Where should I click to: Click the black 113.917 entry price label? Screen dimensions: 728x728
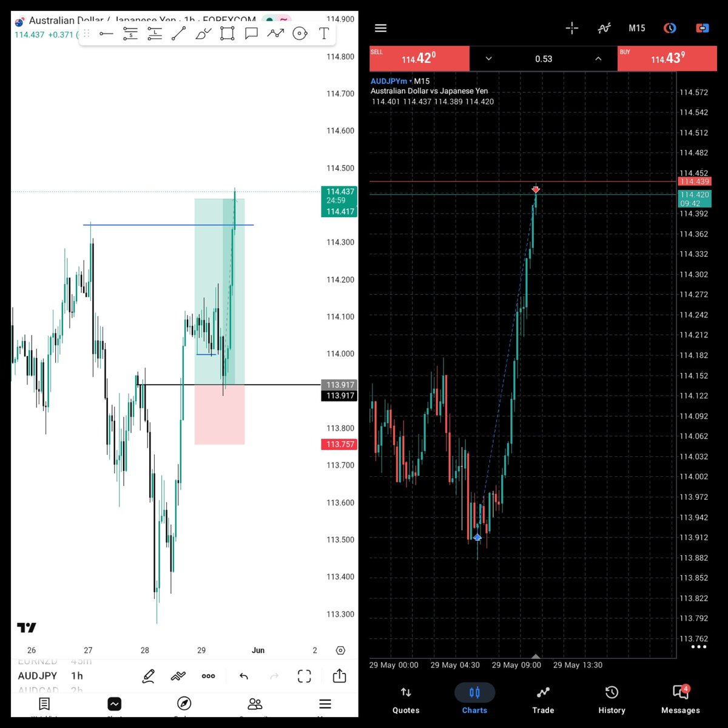pos(339,396)
